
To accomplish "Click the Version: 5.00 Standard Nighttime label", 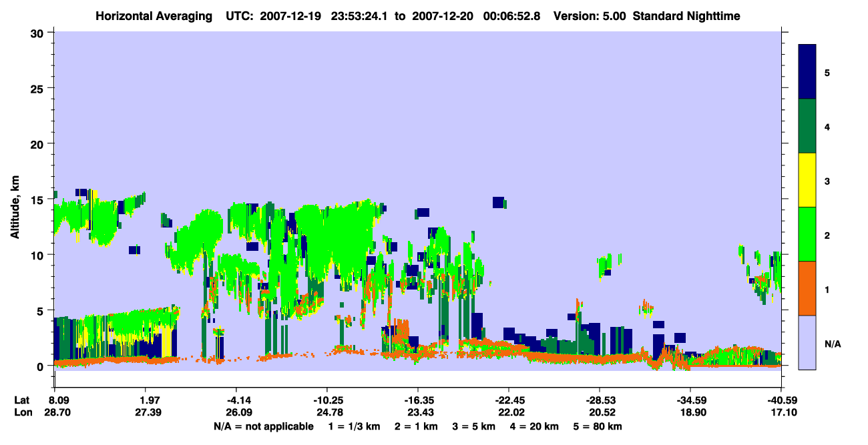I will (x=646, y=16).
